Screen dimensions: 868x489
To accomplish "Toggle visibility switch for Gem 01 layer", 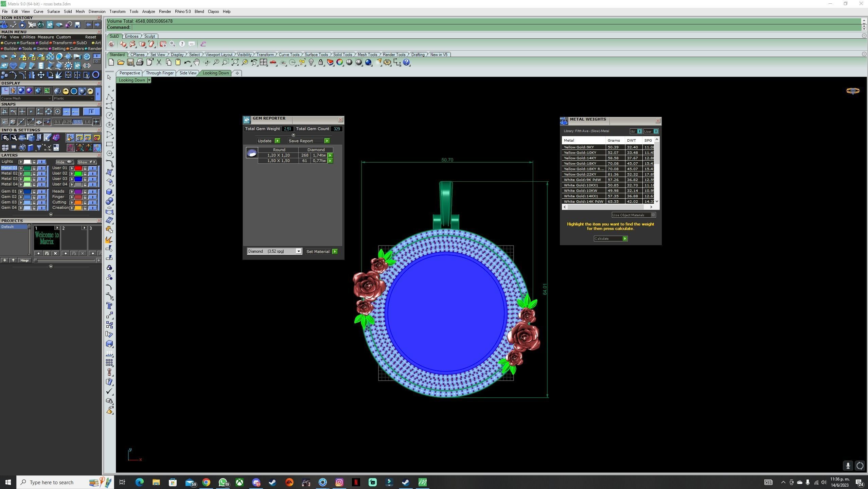I will [x=42, y=192].
